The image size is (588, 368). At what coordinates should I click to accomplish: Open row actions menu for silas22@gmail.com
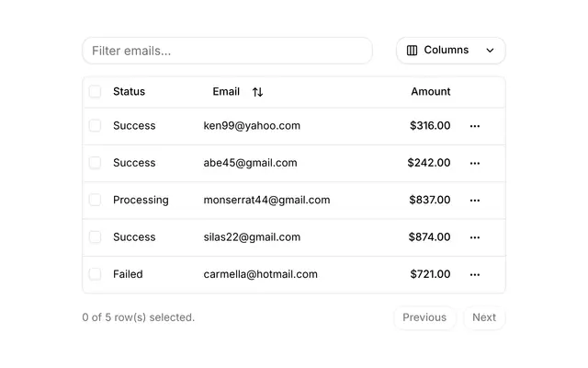pyautogui.click(x=475, y=237)
